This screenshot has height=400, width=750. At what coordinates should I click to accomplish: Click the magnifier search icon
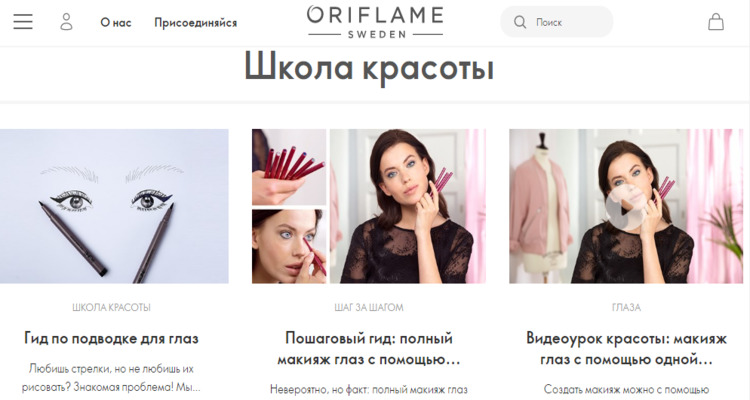click(x=520, y=22)
